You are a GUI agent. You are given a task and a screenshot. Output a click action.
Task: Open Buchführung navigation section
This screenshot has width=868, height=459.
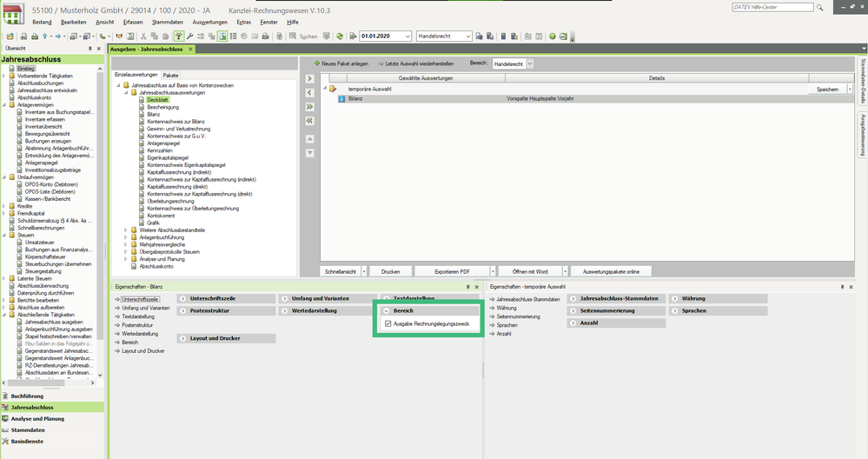pyautogui.click(x=52, y=396)
